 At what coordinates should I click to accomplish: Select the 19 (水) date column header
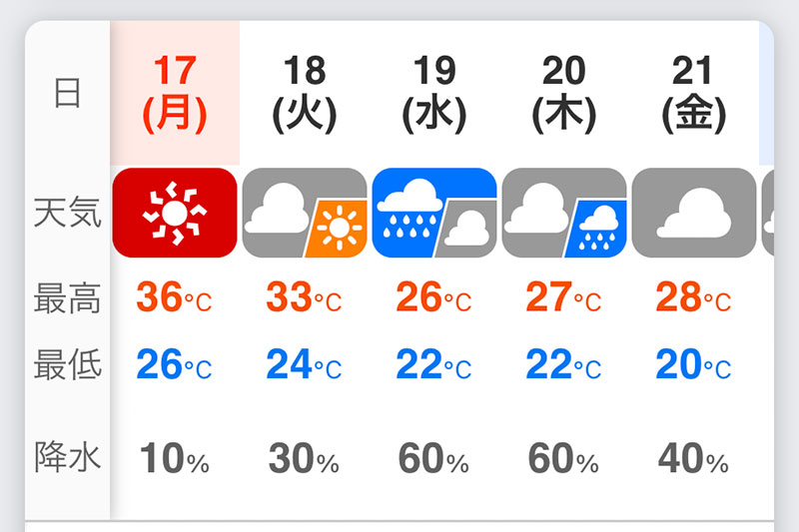click(434, 94)
